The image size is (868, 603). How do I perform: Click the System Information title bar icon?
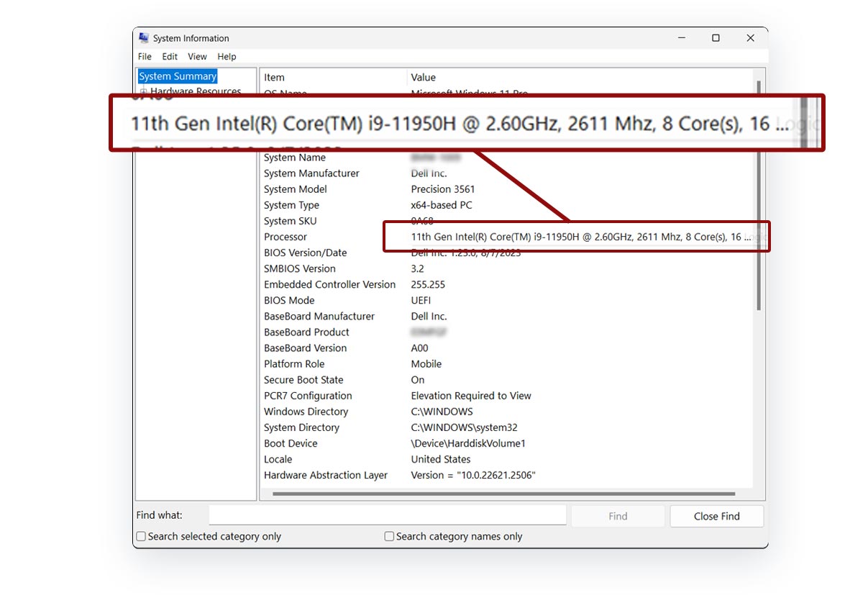(x=144, y=38)
